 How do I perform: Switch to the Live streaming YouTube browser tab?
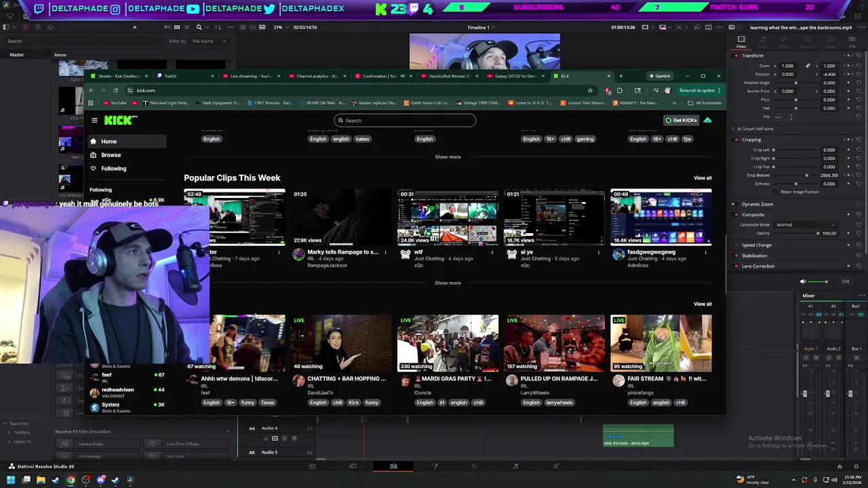250,76
